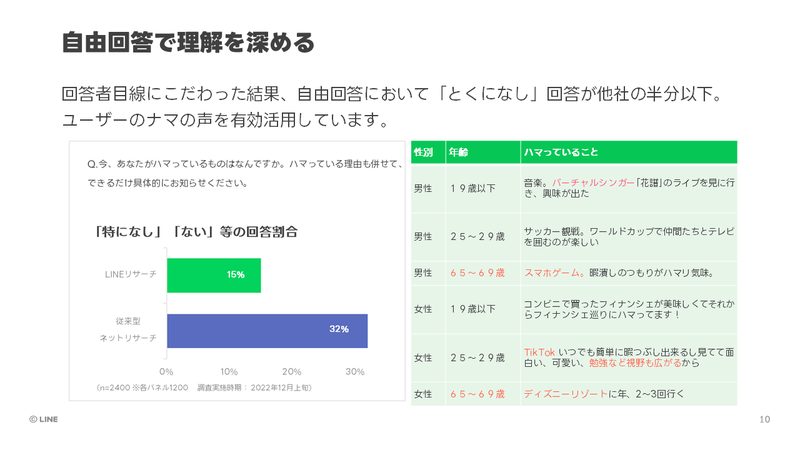This screenshot has width=800, height=450.
Task: Click the 性別 table header
Action: pos(423,152)
